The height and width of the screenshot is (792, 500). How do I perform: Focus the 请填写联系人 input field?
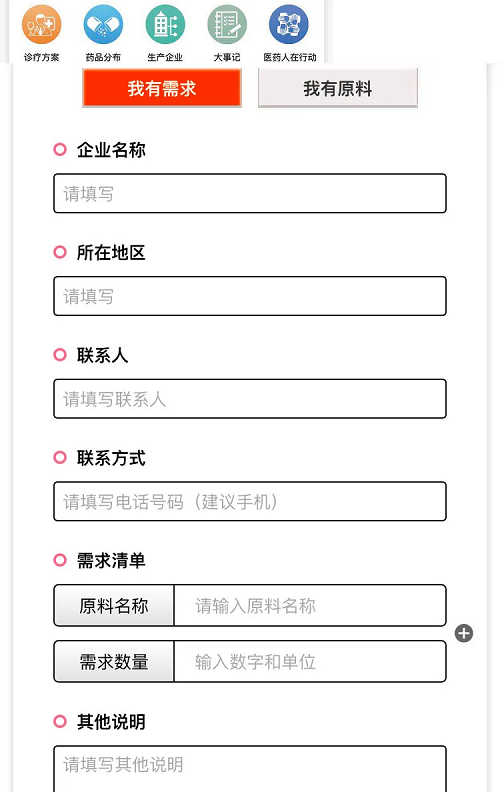(x=250, y=399)
